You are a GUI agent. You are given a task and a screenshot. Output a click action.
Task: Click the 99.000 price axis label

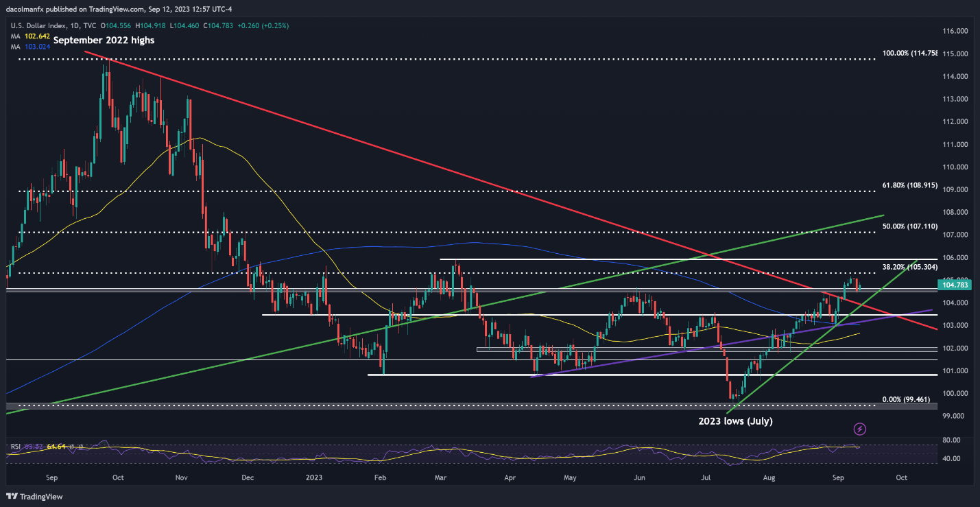952,416
